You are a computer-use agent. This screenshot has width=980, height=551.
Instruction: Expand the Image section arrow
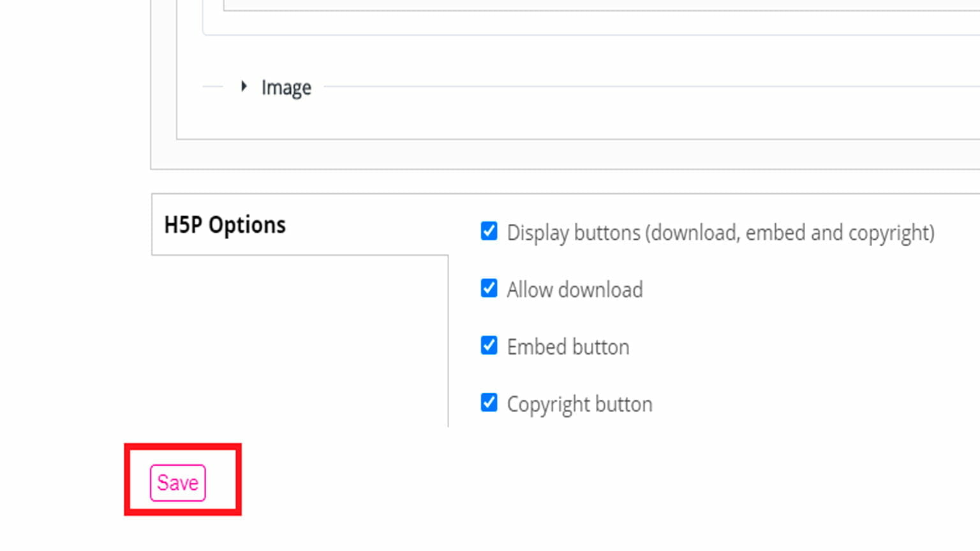[244, 86]
